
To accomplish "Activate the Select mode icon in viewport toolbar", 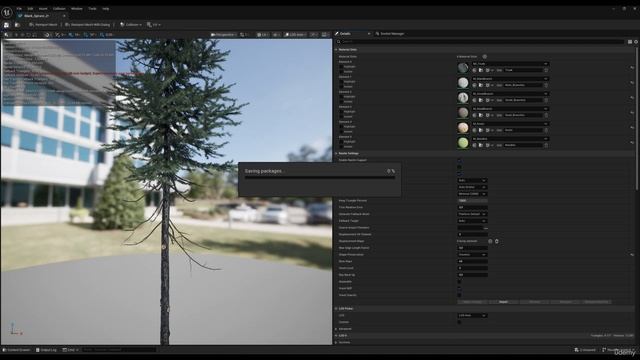I will point(6,35).
